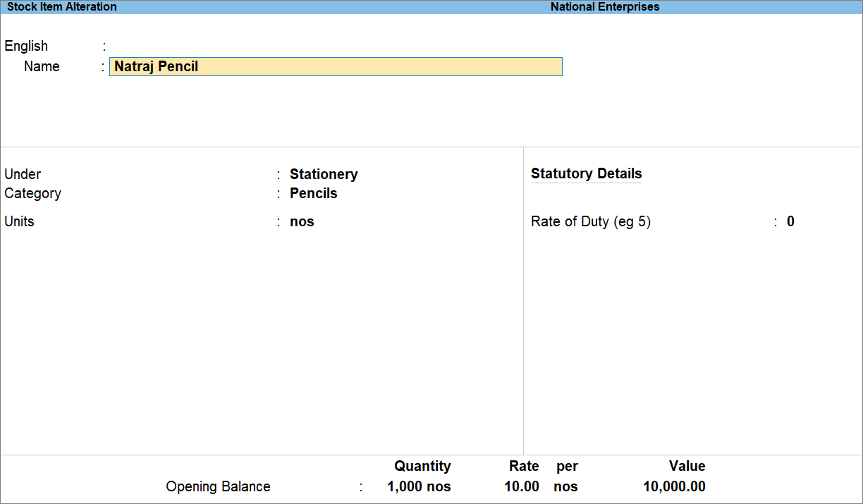This screenshot has height=504, width=863.
Task: Click the opening balance per unit nos
Action: point(565,486)
